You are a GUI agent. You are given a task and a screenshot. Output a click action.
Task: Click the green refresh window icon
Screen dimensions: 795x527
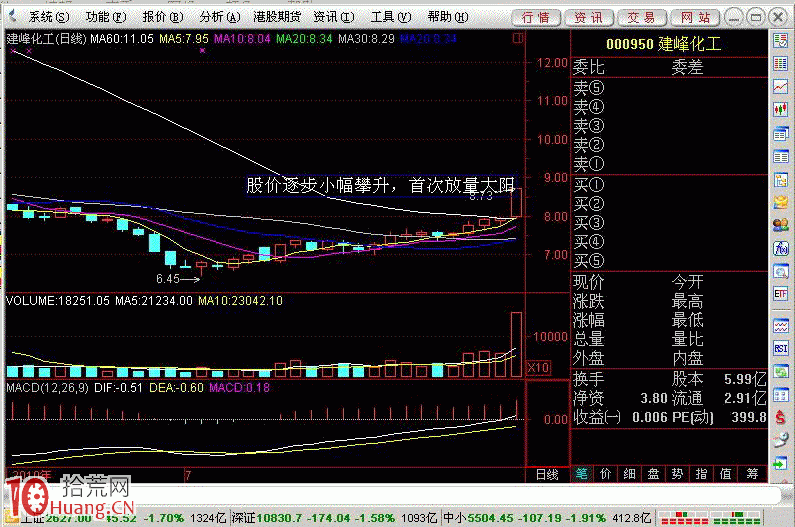(x=781, y=371)
